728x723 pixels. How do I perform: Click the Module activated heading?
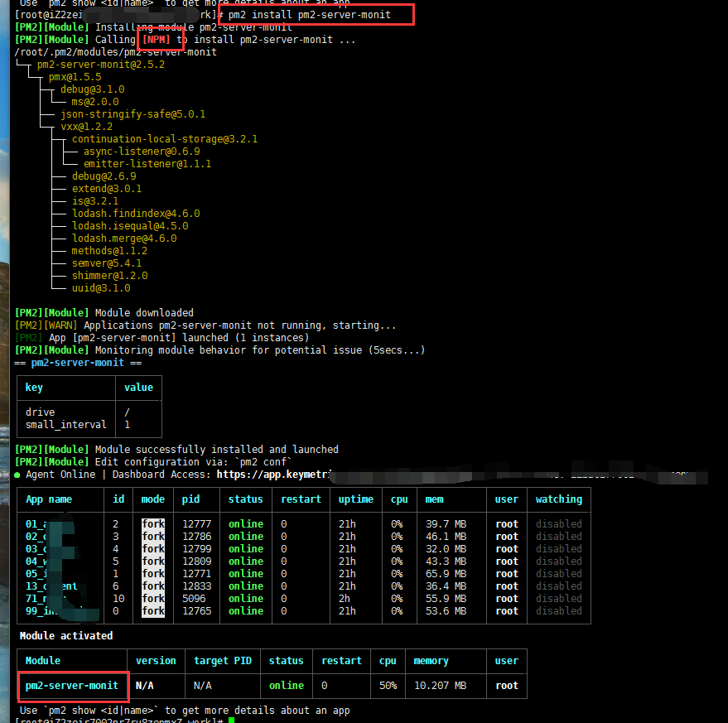[66, 636]
